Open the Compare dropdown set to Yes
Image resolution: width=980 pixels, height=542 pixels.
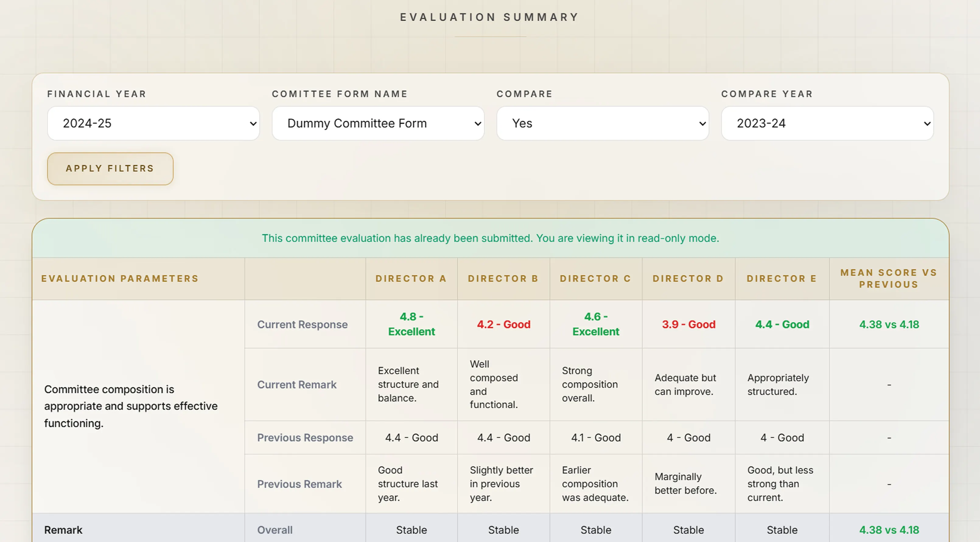[x=603, y=123]
